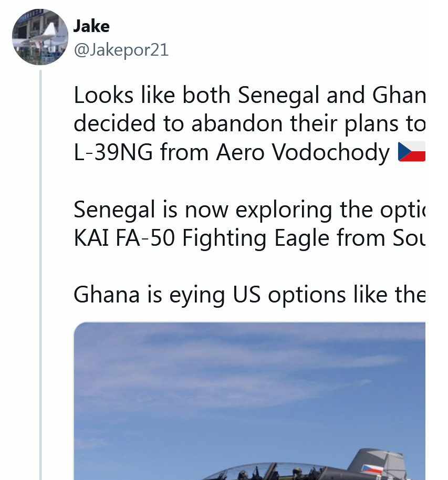The image size is (448, 480).
Task: Open the @Jakepor21 handle link
Action: (x=121, y=49)
